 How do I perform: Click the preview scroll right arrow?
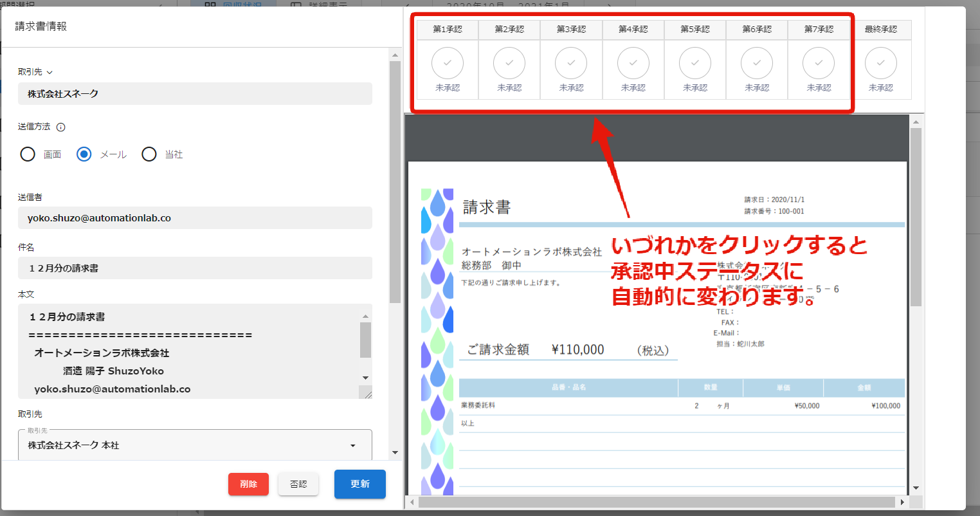[x=903, y=502]
